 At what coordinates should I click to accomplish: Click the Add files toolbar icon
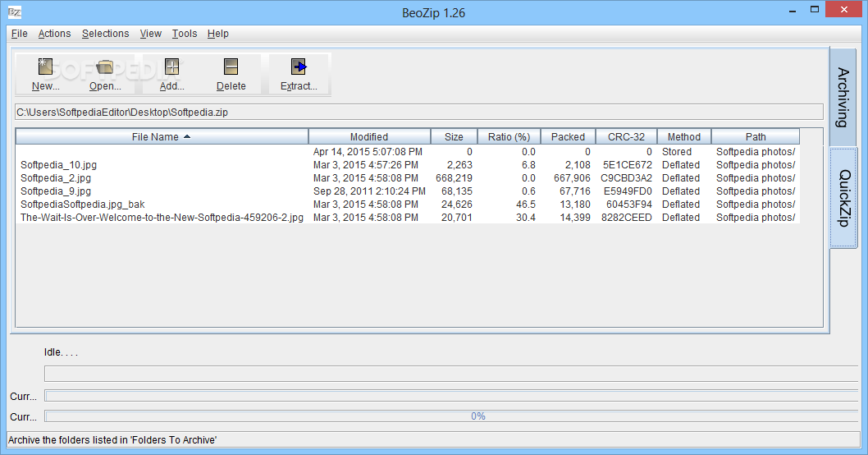click(172, 67)
